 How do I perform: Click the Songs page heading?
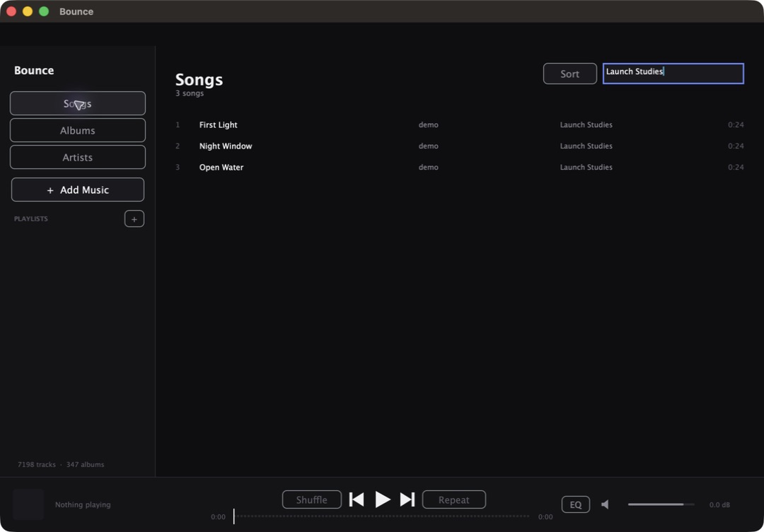pyautogui.click(x=199, y=79)
